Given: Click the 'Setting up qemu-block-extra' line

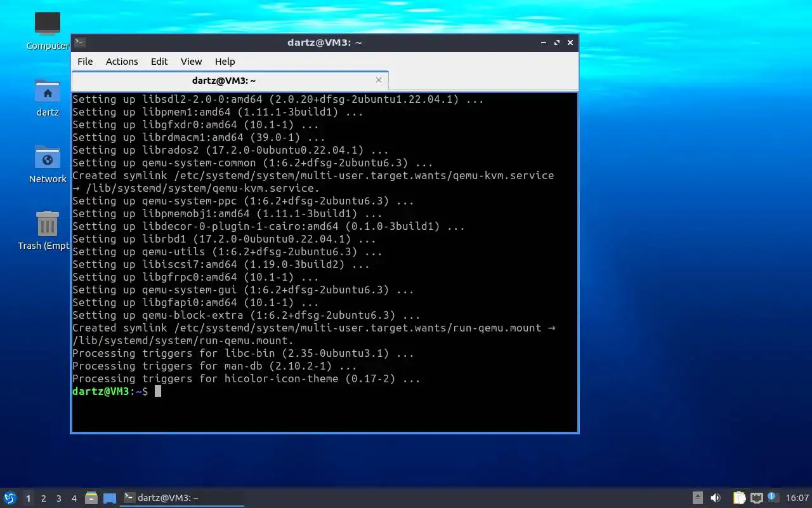Looking at the screenshot, I should pyautogui.click(x=246, y=316).
